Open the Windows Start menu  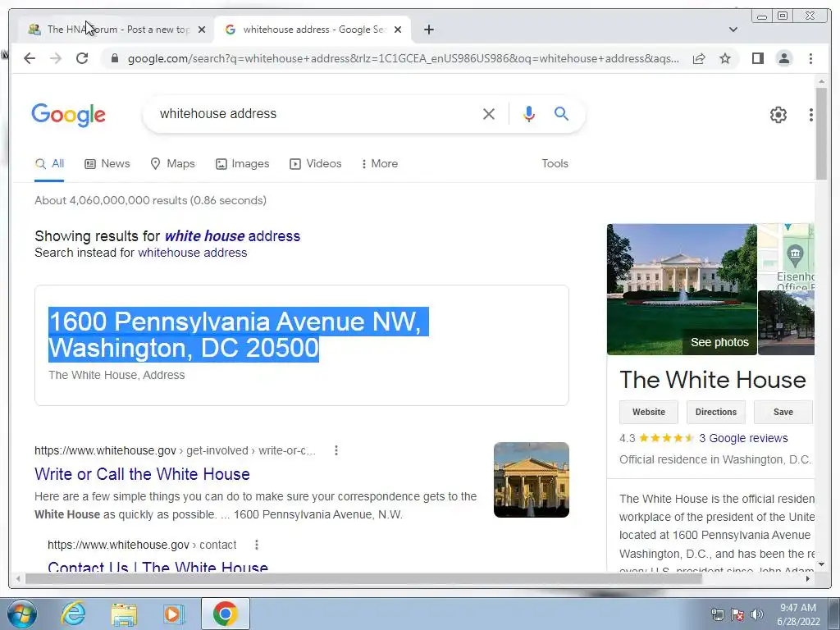click(x=22, y=614)
